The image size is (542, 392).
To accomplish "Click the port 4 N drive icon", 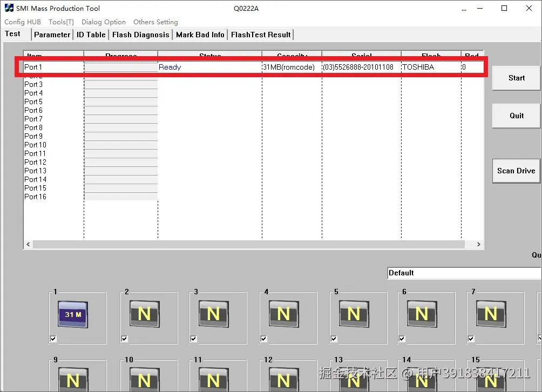I will 284,314.
